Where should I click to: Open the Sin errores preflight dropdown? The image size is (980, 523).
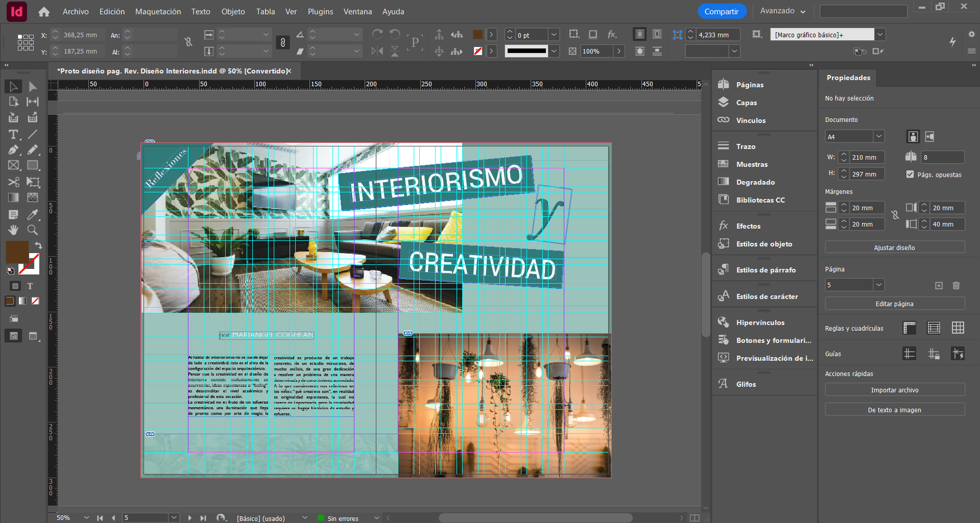point(377,518)
